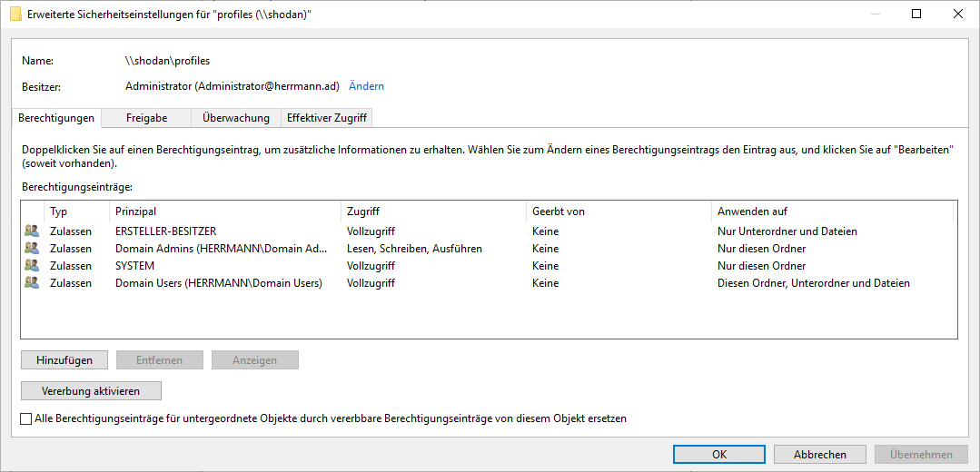This screenshot has width=980, height=472.
Task: Sort entries by Prinzipal column header
Action: coord(225,211)
